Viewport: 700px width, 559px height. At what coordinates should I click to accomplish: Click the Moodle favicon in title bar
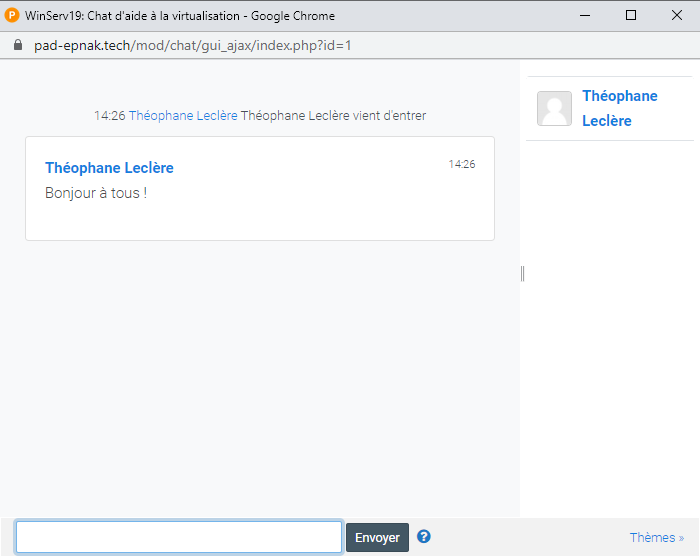[13, 16]
